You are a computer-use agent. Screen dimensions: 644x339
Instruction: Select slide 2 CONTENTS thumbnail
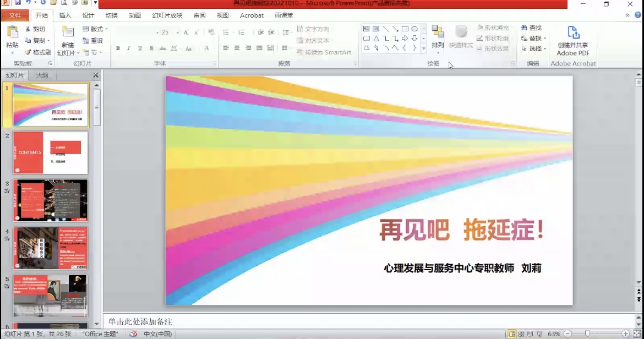(51, 152)
